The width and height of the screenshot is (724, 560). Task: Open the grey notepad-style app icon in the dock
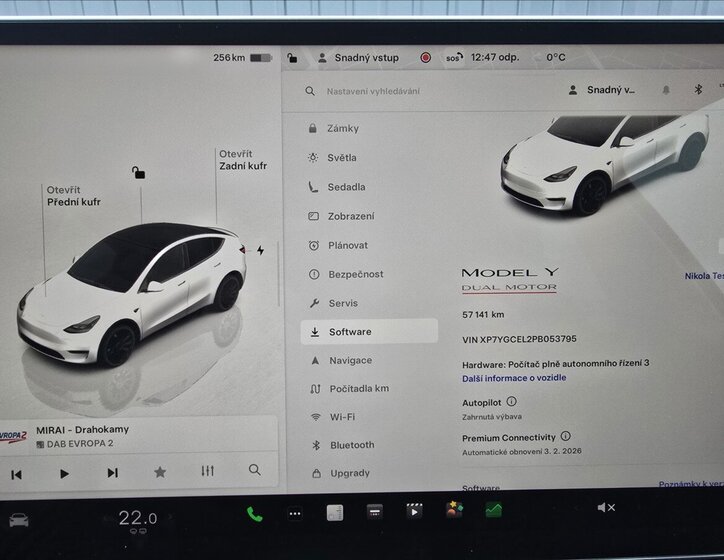pyautogui.click(x=335, y=512)
